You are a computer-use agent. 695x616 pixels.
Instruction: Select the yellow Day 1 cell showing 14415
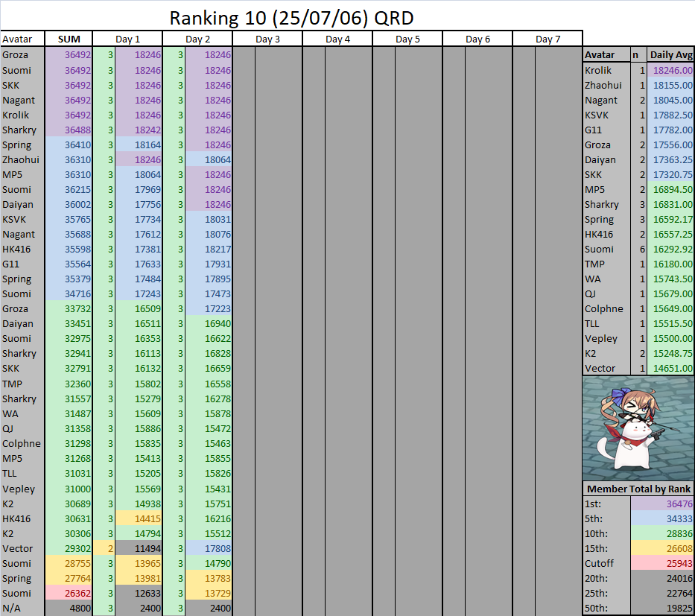(139, 518)
